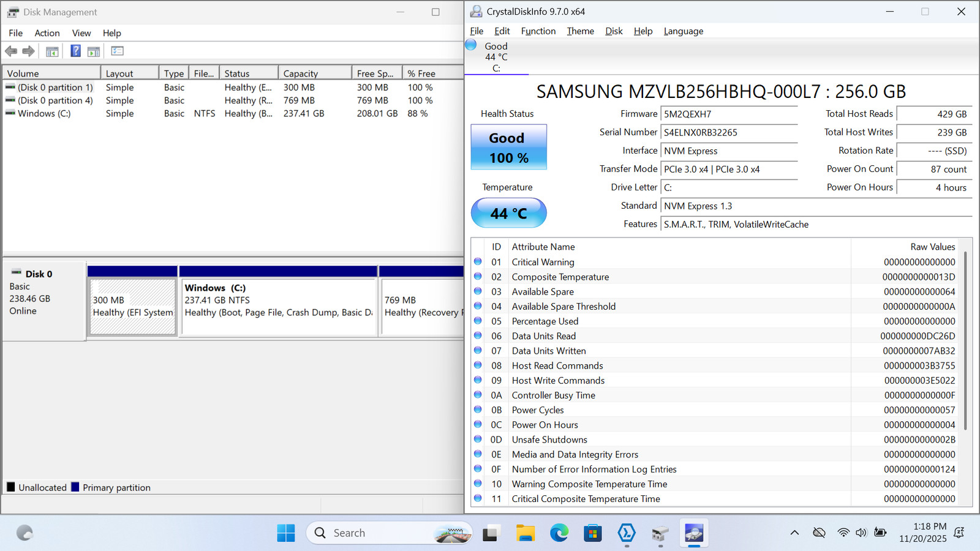Click the Unallocated black legend swatch
The width and height of the screenshot is (980, 551).
(11, 487)
